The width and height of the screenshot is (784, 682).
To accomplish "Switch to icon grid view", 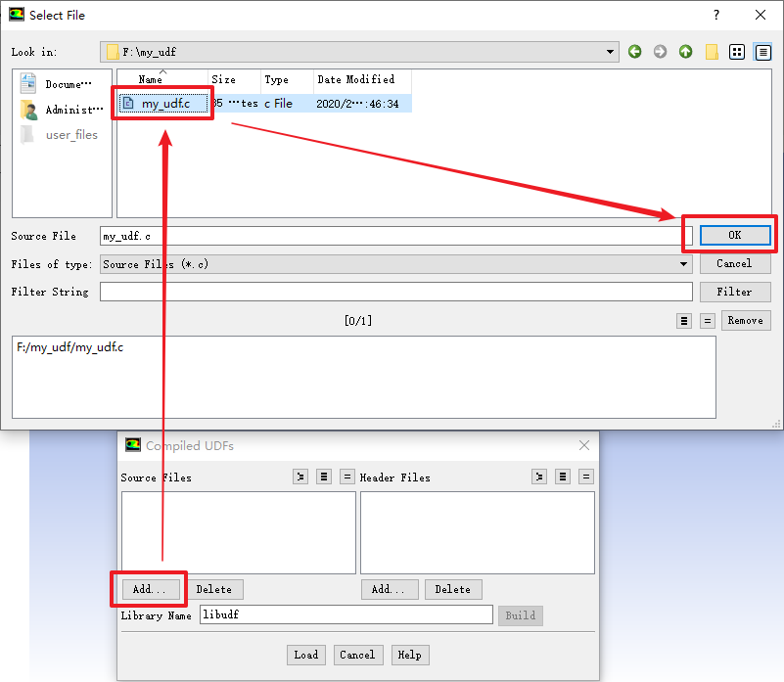I will click(738, 52).
